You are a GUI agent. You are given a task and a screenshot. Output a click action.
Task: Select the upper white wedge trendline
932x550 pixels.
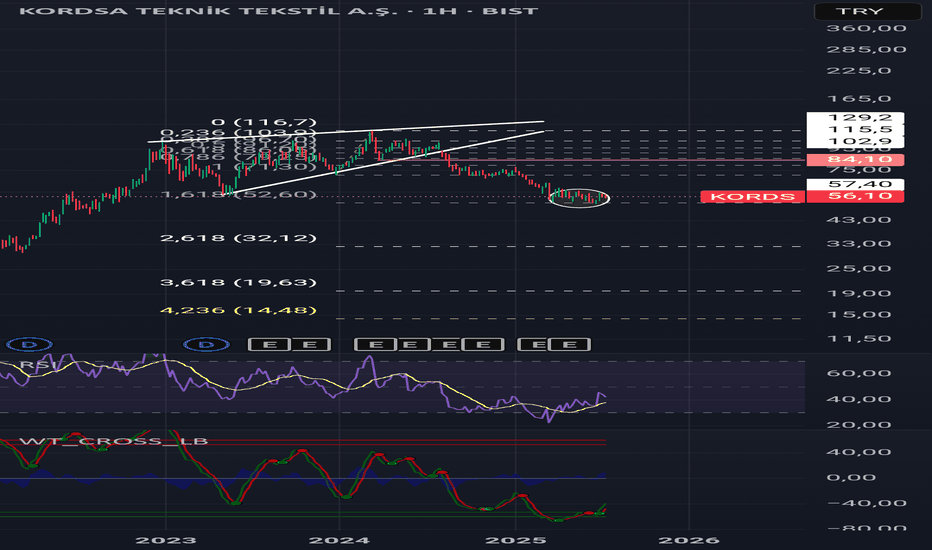[346, 131]
